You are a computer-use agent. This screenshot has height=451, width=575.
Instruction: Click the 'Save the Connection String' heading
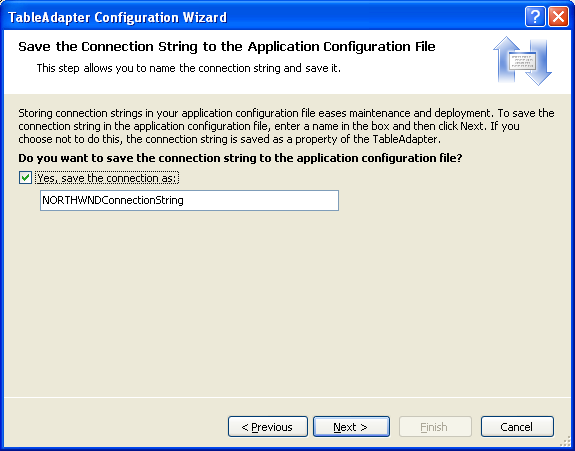[x=227, y=47]
